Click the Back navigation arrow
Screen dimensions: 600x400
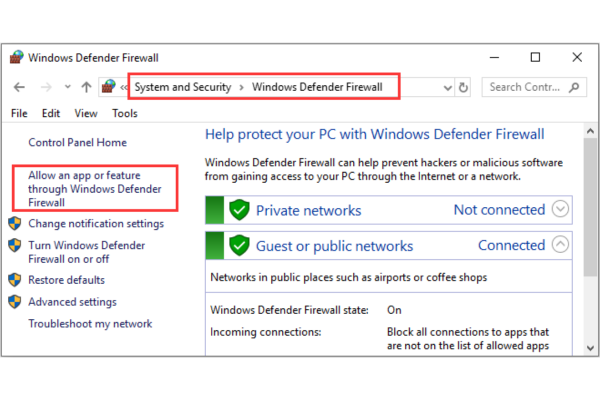pos(19,88)
